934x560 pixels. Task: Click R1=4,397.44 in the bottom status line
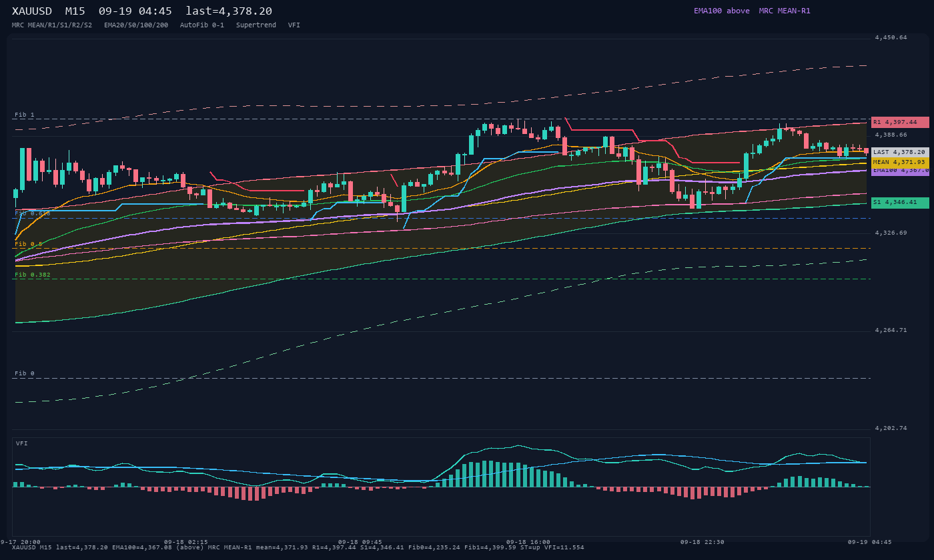pos(334,547)
